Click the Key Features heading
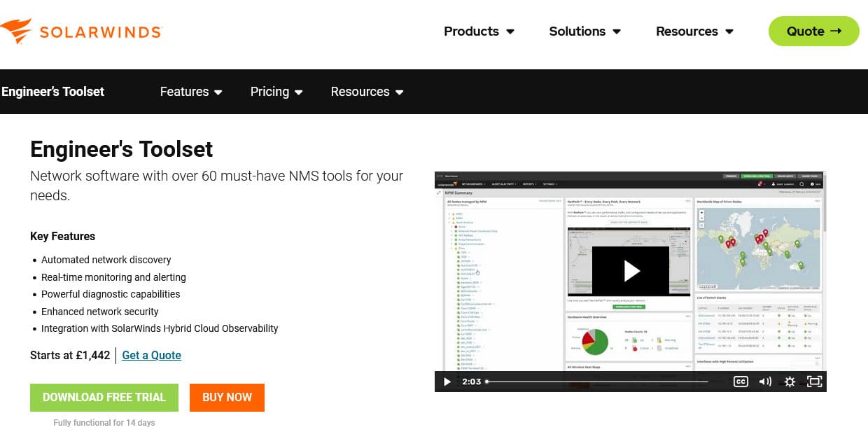 pos(62,236)
